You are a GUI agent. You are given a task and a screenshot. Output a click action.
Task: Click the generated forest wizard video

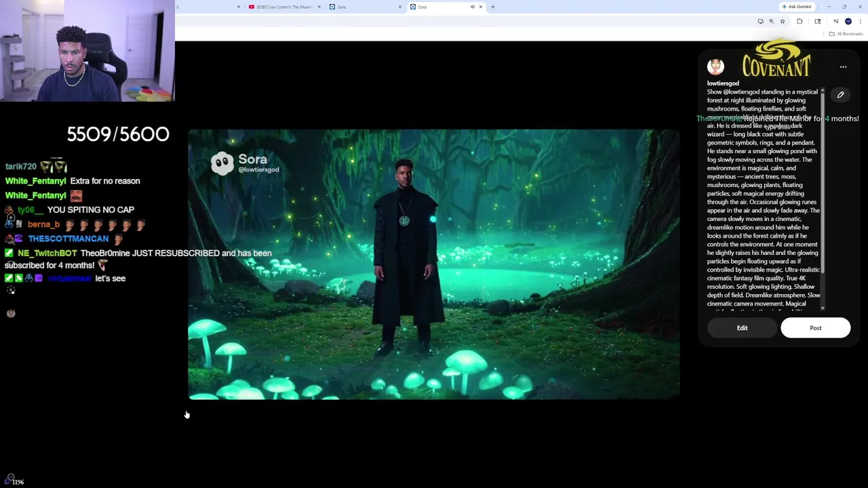coord(434,264)
